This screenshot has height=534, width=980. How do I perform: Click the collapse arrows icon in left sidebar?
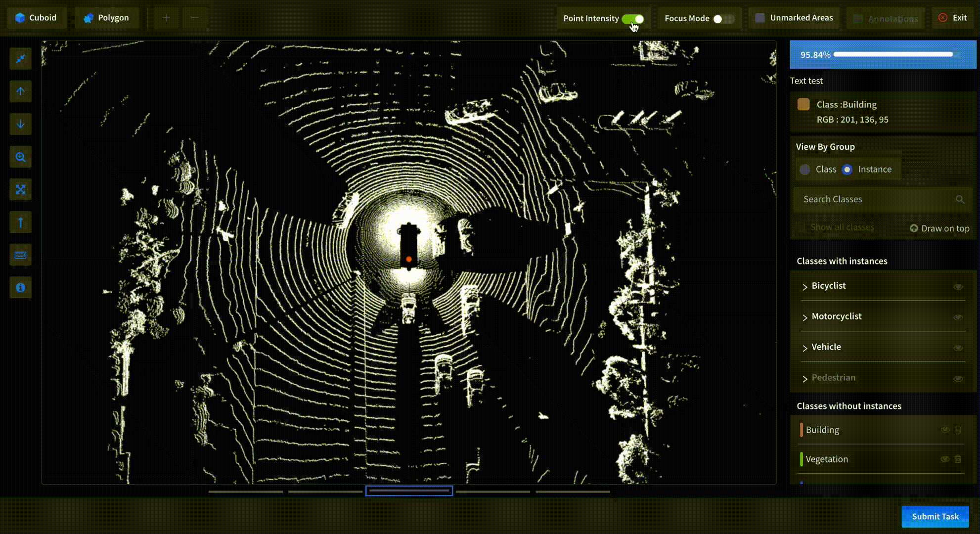tap(20, 59)
